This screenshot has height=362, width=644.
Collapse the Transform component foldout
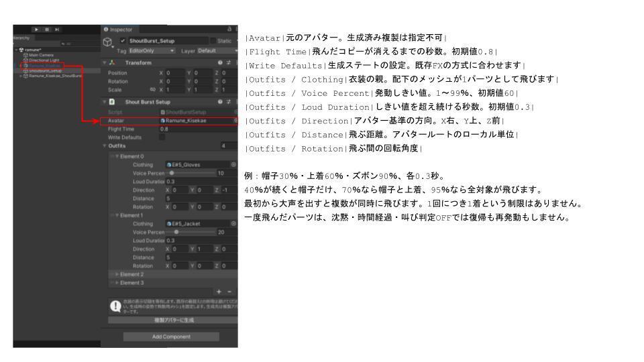click(105, 63)
